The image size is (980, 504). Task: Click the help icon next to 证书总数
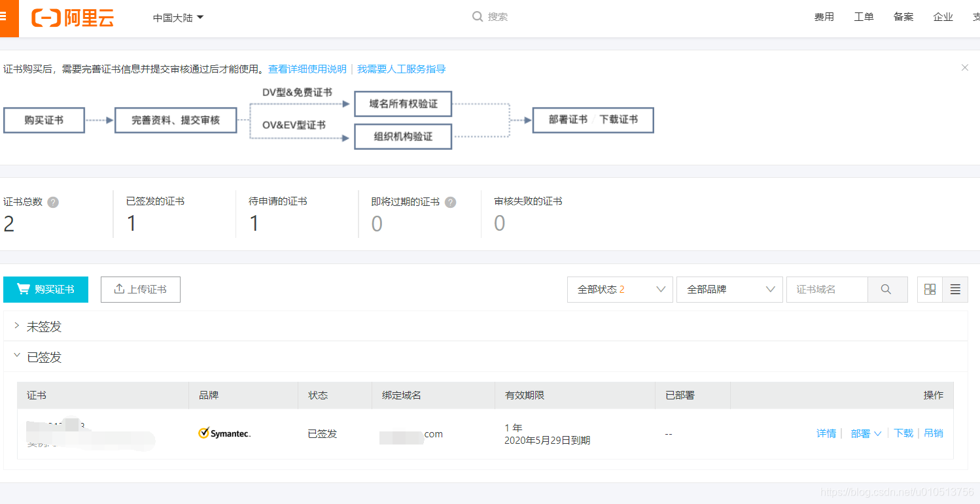click(52, 202)
